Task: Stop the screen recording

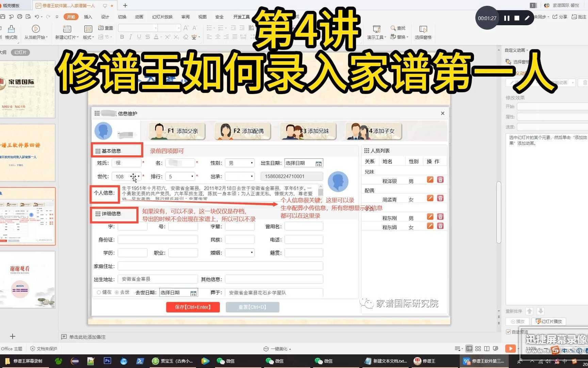Action: [x=517, y=18]
